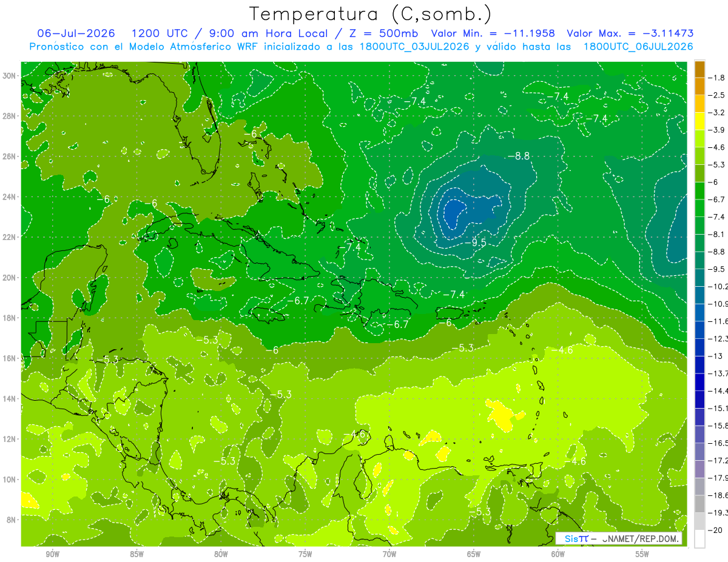The height and width of the screenshot is (562, 728).
Task: Click the colorbar label -15.1
Action: pos(720,408)
